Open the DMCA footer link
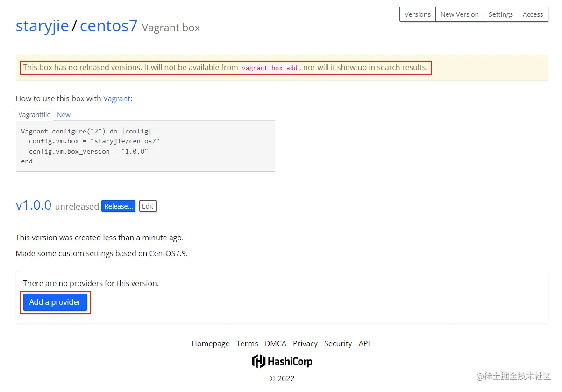This screenshot has width=562, height=392. tap(276, 343)
